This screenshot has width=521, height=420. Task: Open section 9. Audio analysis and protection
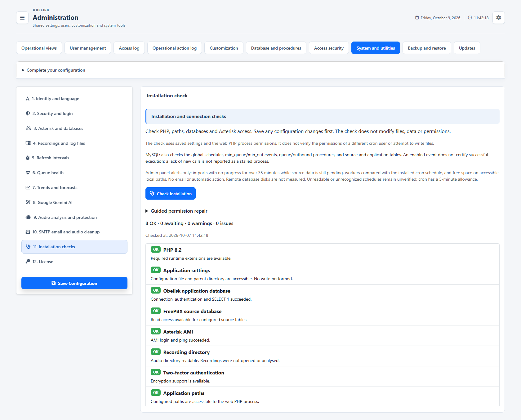point(74,217)
